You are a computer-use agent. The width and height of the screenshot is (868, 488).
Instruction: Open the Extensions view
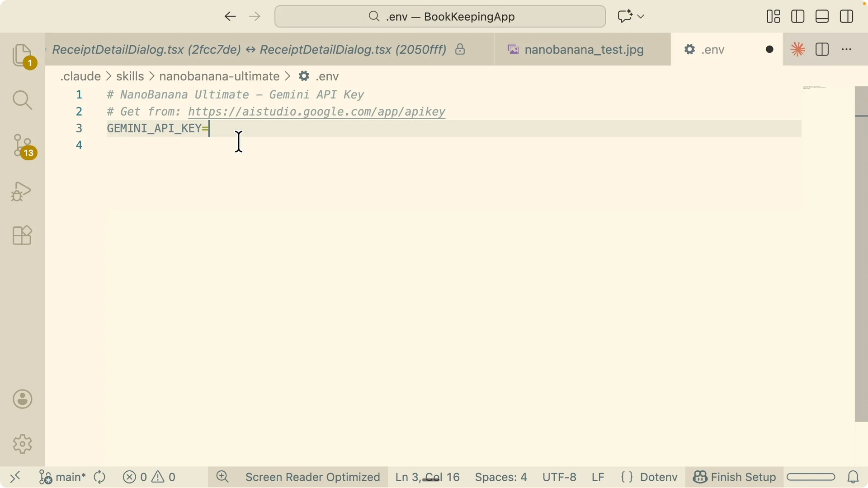point(22,235)
